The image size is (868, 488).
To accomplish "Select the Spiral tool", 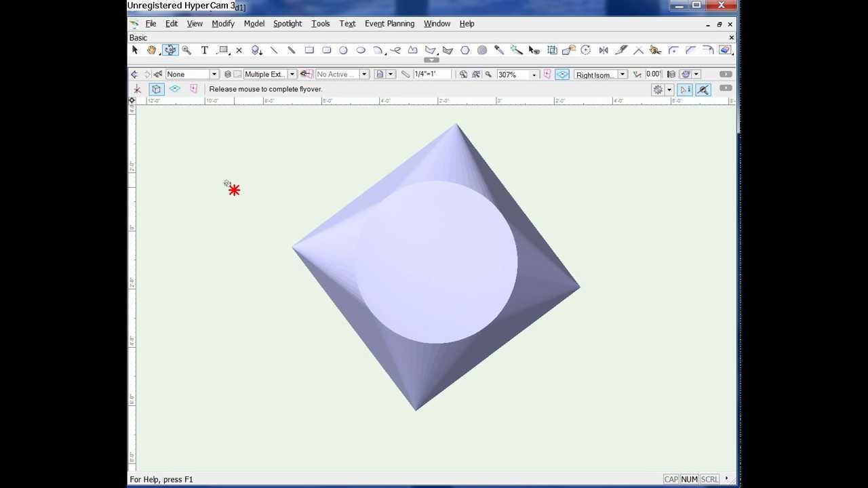I will click(482, 50).
